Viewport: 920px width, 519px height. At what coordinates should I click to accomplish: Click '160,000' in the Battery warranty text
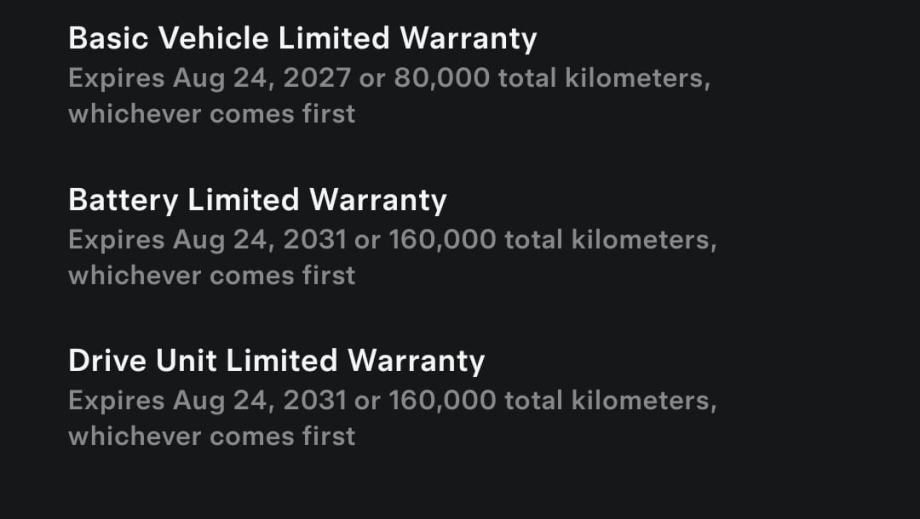tap(441, 240)
